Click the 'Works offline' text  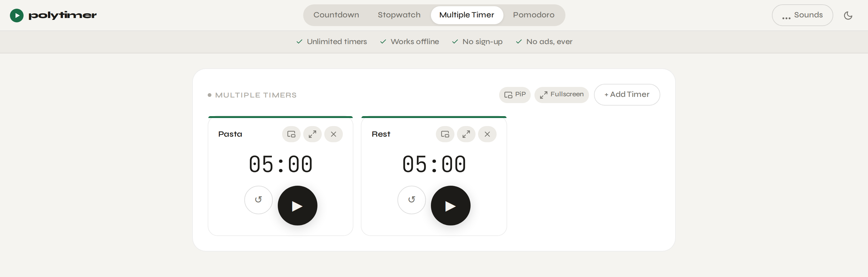coord(414,42)
